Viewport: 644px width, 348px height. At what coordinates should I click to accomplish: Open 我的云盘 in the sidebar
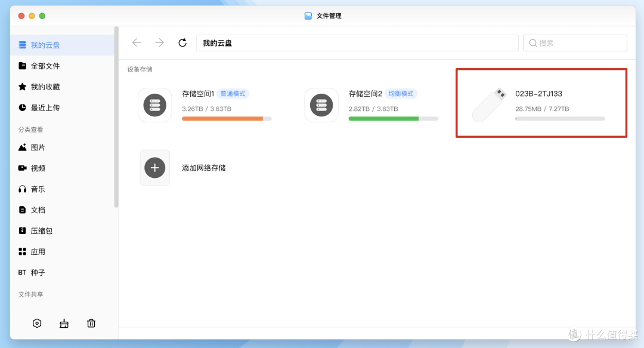62,45
